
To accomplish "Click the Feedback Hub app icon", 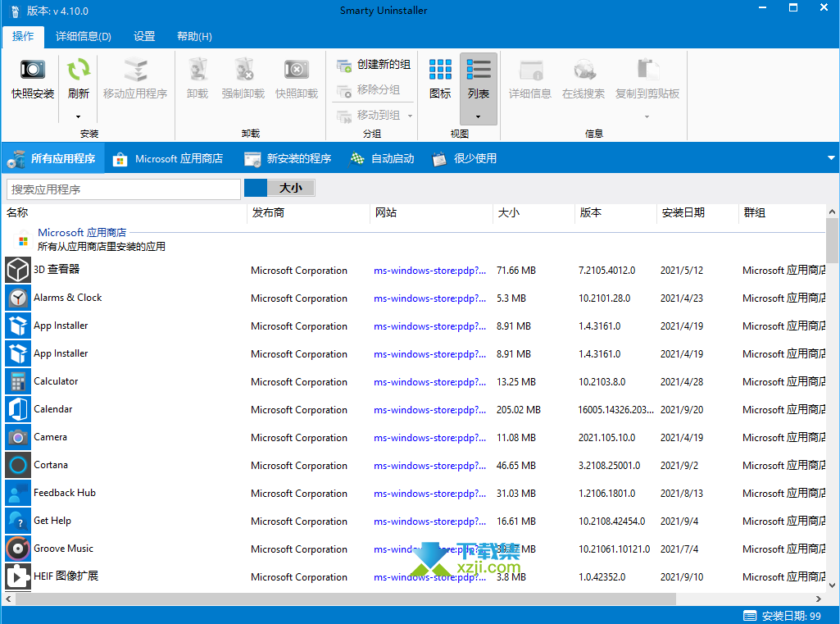I will click(18, 493).
